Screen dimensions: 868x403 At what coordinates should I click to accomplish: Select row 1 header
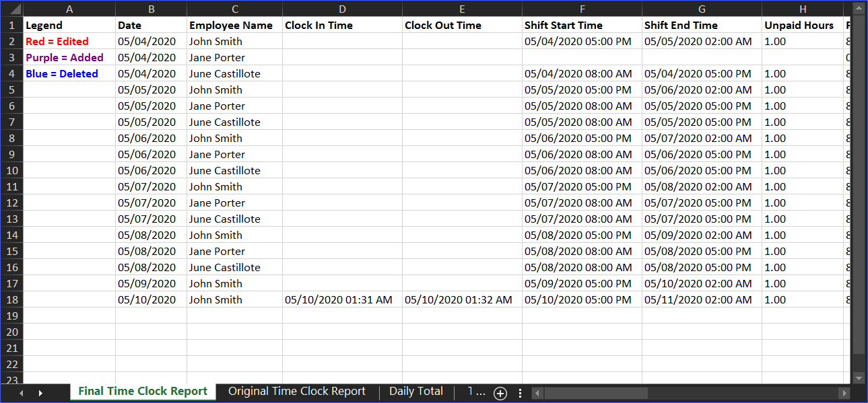pos(12,26)
